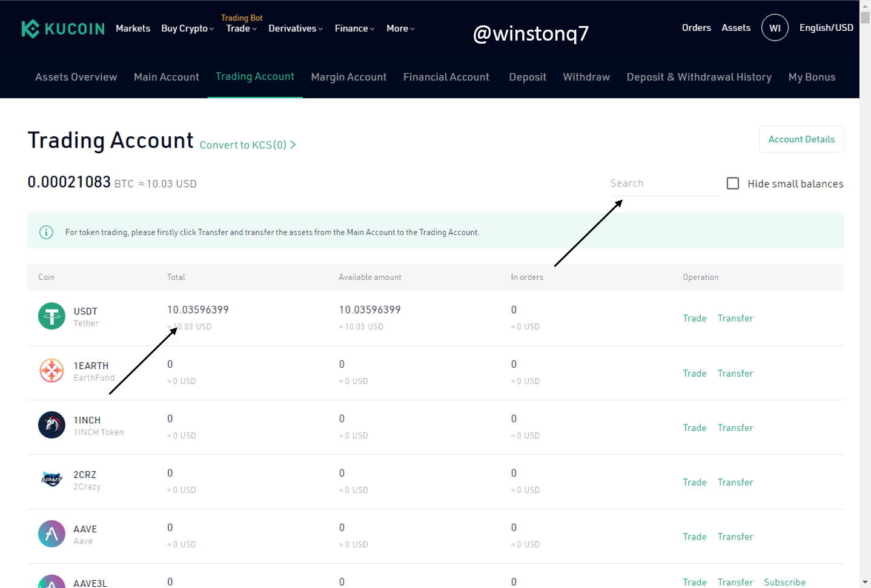Click the 1EARTH EarthFund coin icon
The width and height of the screenshot is (871, 588).
point(51,371)
